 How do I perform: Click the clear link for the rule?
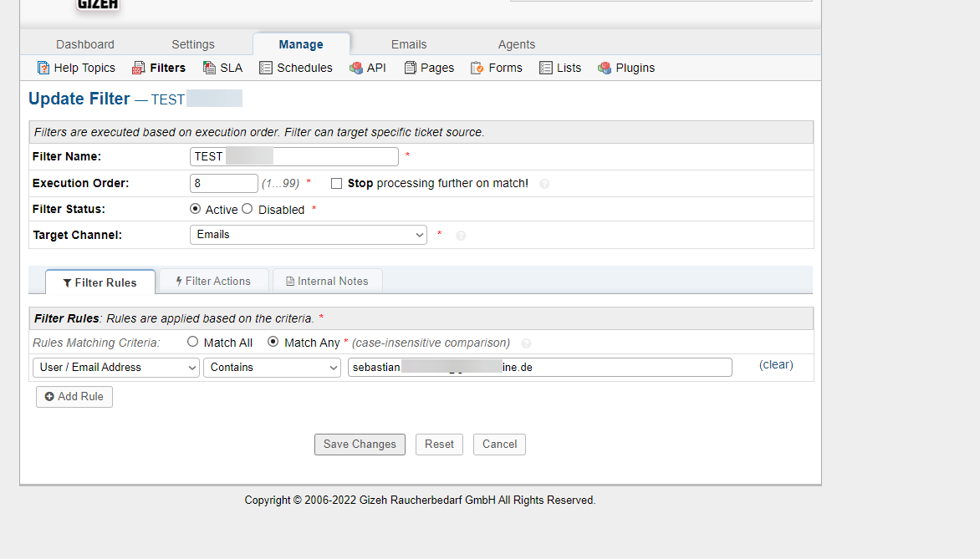coord(776,365)
